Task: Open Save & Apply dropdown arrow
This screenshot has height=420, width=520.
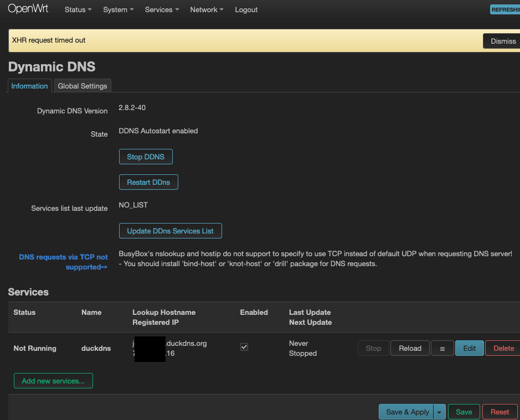Action: [439, 412]
